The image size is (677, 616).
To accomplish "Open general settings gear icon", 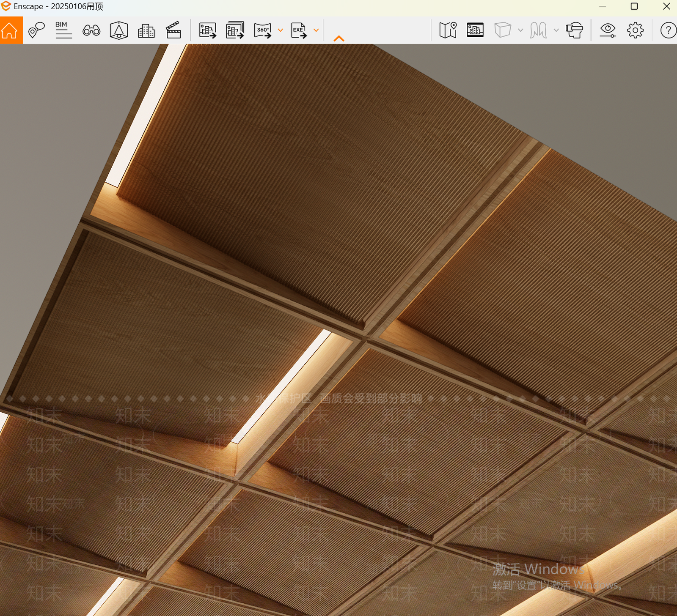I will point(635,30).
